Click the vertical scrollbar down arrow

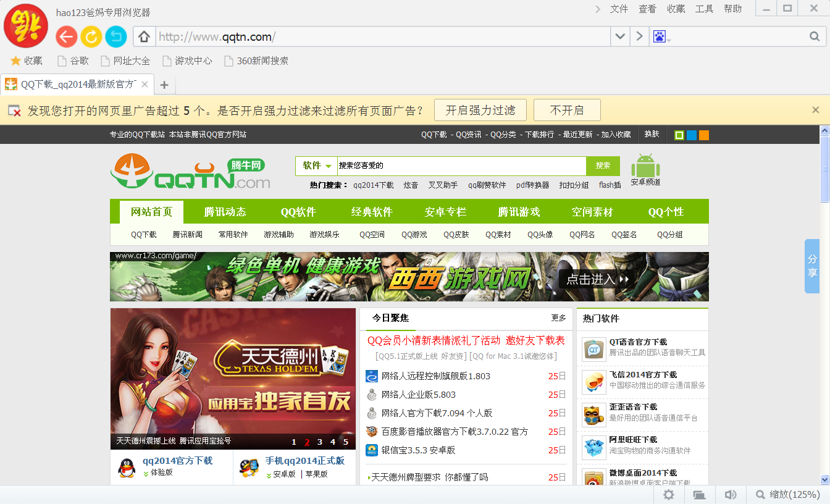824,479
